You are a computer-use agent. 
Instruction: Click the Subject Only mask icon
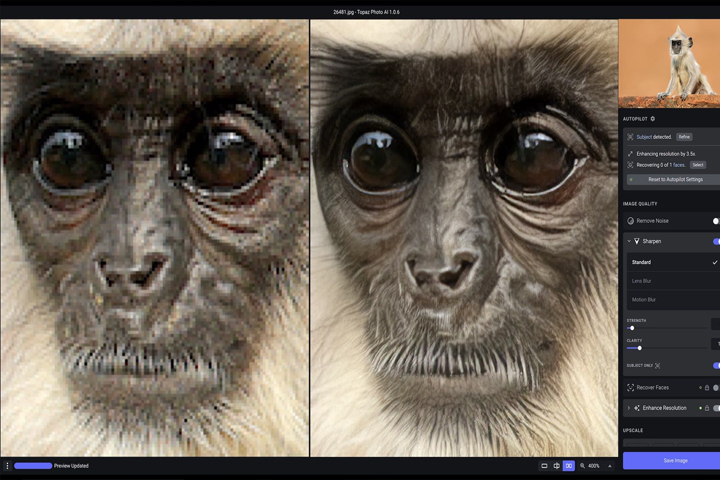pyautogui.click(x=658, y=366)
